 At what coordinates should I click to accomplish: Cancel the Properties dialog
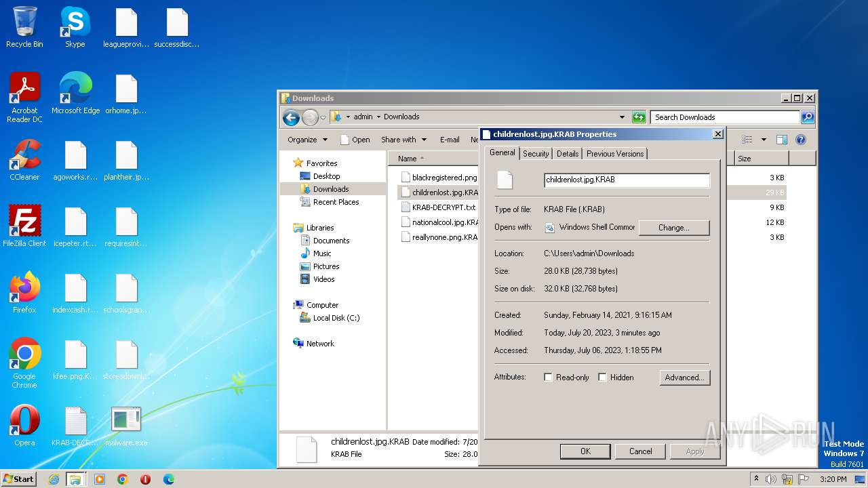[640, 451]
